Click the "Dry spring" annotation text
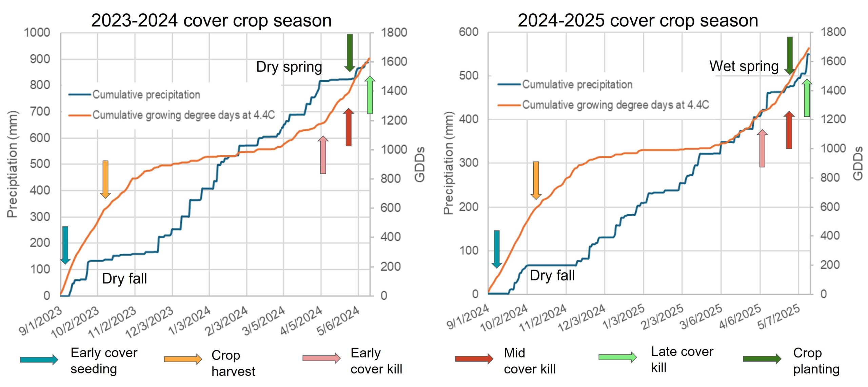 (x=289, y=67)
